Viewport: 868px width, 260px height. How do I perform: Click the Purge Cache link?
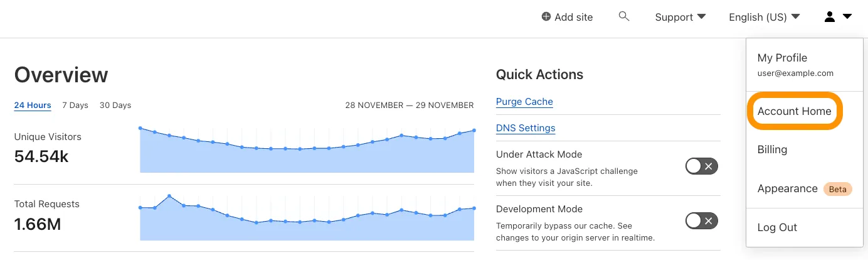[x=524, y=102]
